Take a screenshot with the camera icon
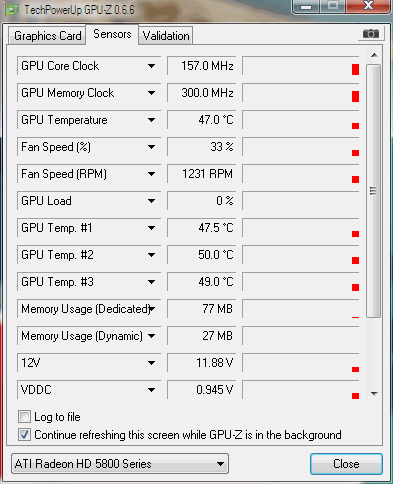Screen dimensions: 393x484 click(x=371, y=34)
